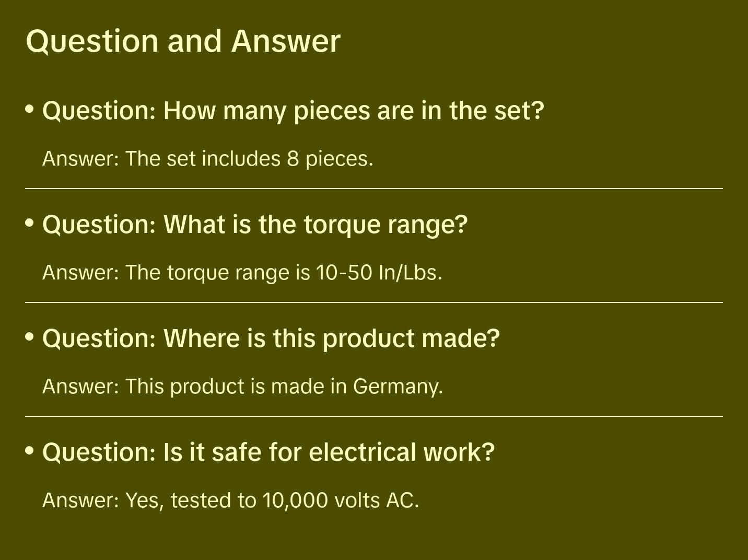Select the "Where is this product made?" question
The height and width of the screenshot is (560, 748).
pyautogui.click(x=271, y=339)
